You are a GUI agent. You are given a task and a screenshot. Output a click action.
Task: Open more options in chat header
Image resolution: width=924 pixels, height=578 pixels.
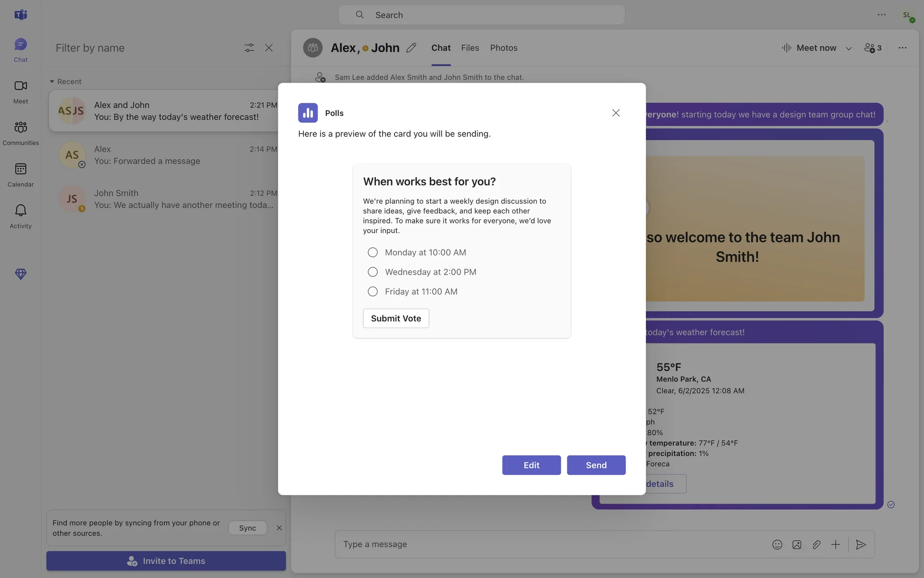coord(902,48)
